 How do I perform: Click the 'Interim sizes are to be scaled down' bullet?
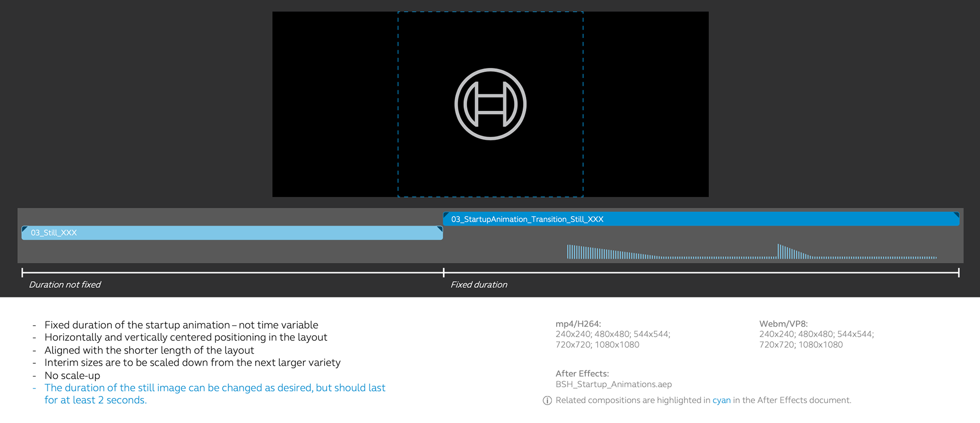(x=192, y=363)
